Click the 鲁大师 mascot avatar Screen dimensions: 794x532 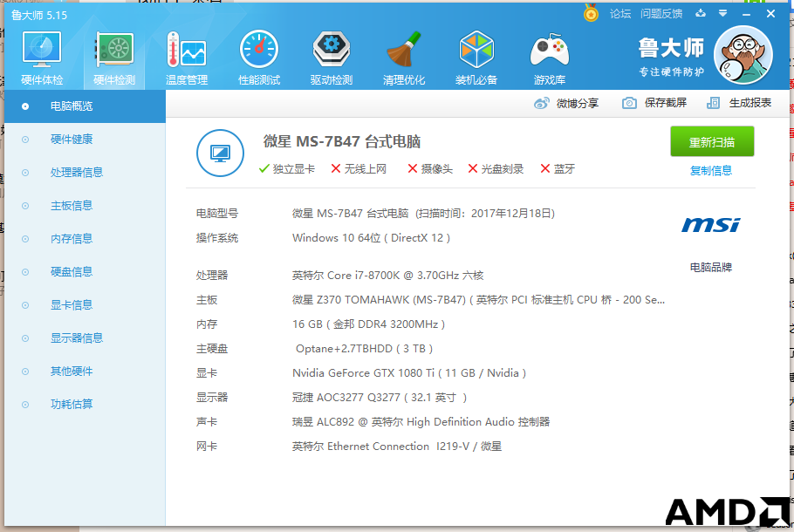point(743,55)
